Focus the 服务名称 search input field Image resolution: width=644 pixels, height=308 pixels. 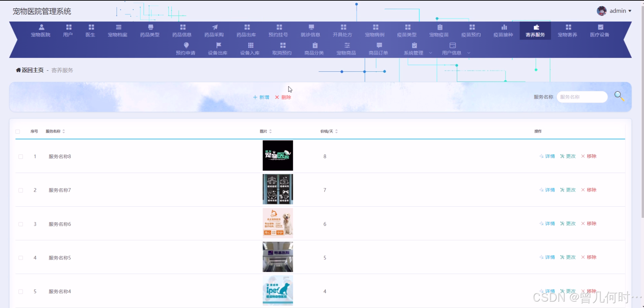tap(582, 97)
